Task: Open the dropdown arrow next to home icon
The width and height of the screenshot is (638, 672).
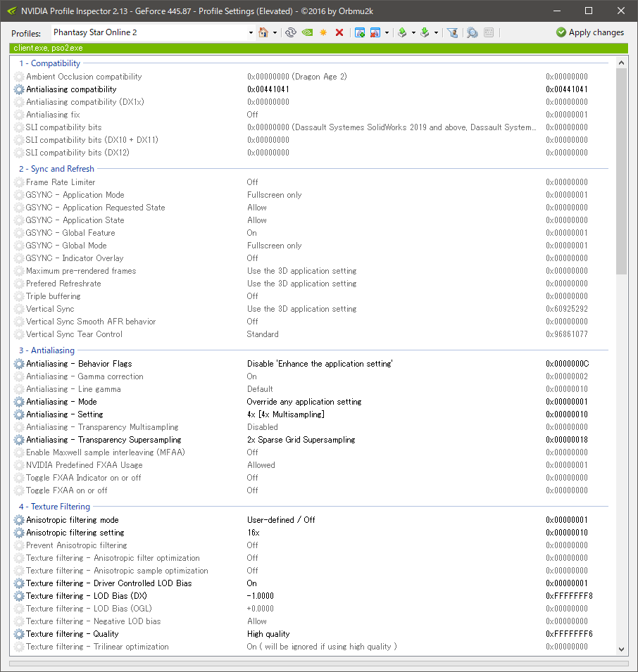Action: pos(275,32)
